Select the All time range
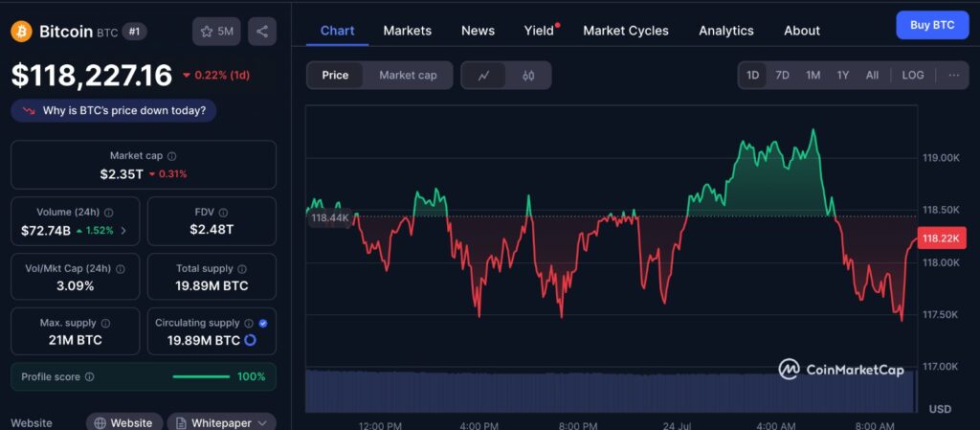 point(872,75)
